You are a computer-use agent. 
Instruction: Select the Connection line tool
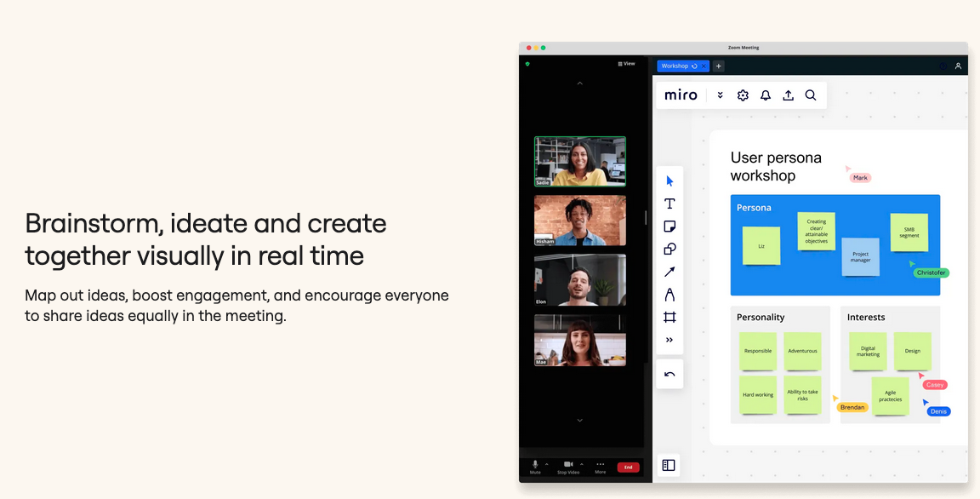[x=669, y=272]
